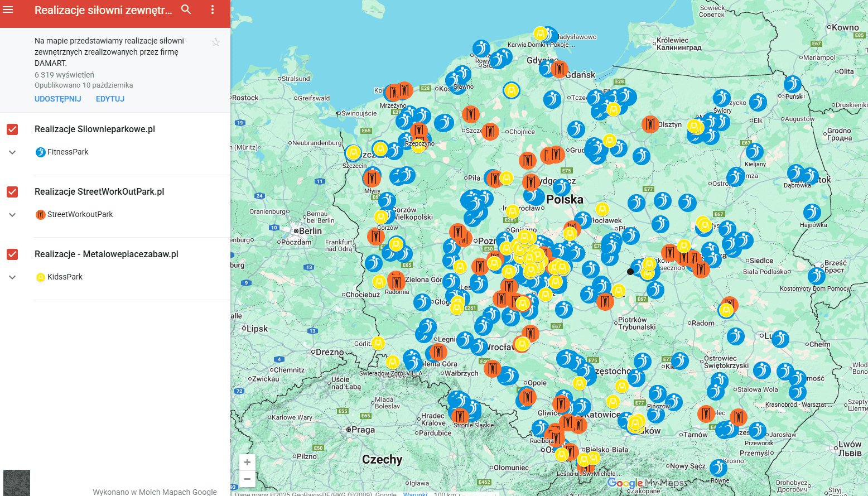Expand the FitnessPark layer list
This screenshot has width=868, height=496.
click(x=12, y=152)
